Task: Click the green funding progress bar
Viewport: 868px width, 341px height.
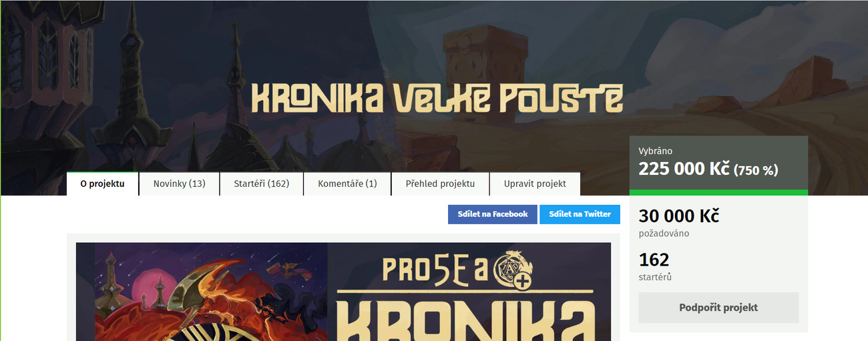Action: tap(718, 193)
